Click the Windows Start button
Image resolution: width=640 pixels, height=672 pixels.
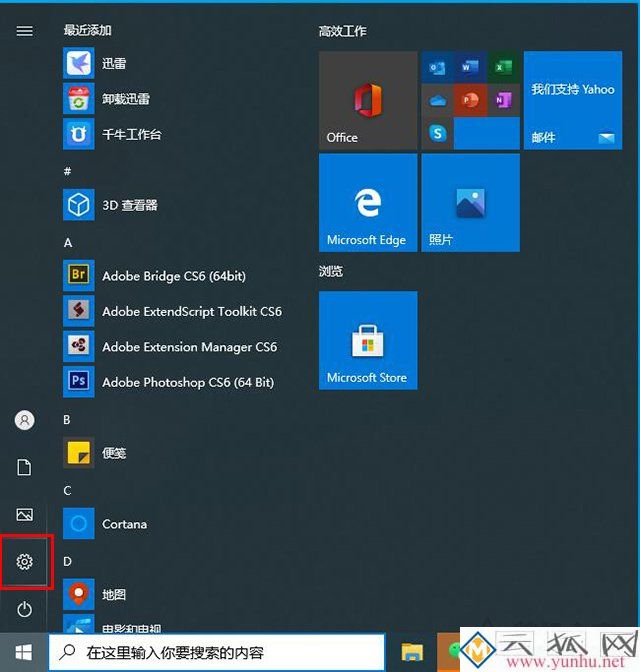pyautogui.click(x=23, y=652)
